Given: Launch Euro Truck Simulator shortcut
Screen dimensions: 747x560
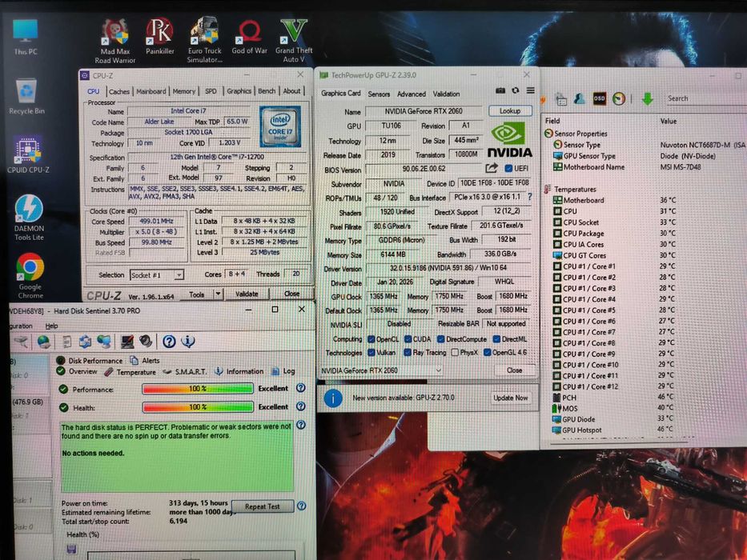Looking at the screenshot, I should [204, 41].
